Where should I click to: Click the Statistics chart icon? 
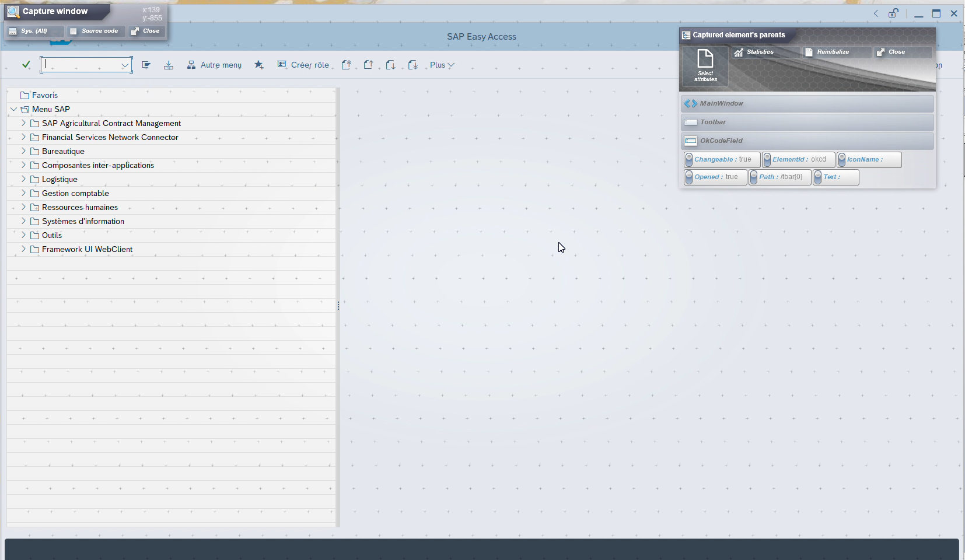point(739,52)
